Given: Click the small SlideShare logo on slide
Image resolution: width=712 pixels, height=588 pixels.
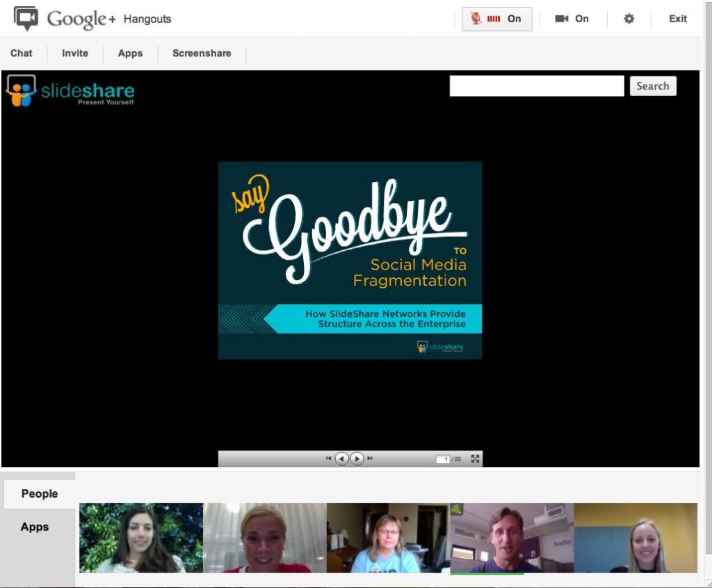Looking at the screenshot, I should [x=440, y=347].
